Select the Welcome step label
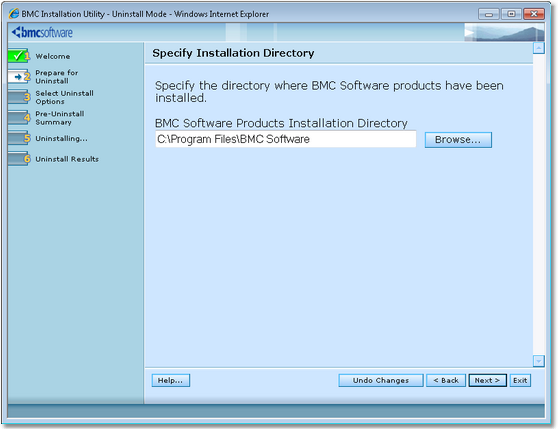The height and width of the screenshot is (431, 558). pyautogui.click(x=53, y=56)
